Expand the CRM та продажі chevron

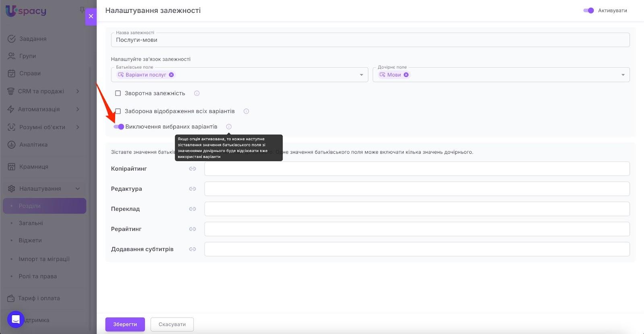tap(78, 91)
